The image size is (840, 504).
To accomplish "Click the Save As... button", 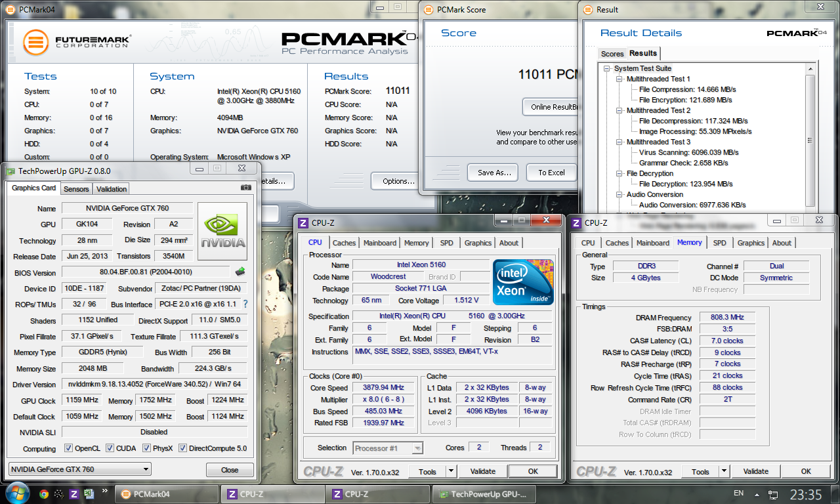I will pyautogui.click(x=493, y=173).
